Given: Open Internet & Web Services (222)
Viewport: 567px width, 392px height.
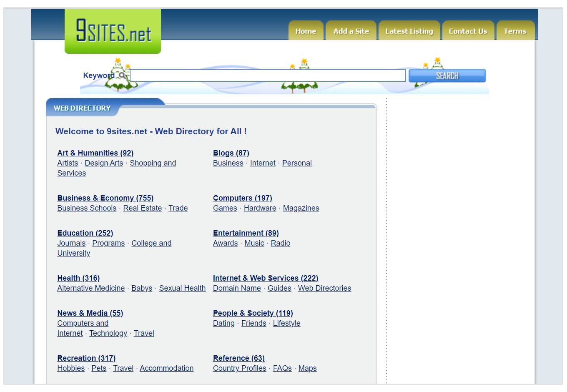Looking at the screenshot, I should (x=265, y=278).
